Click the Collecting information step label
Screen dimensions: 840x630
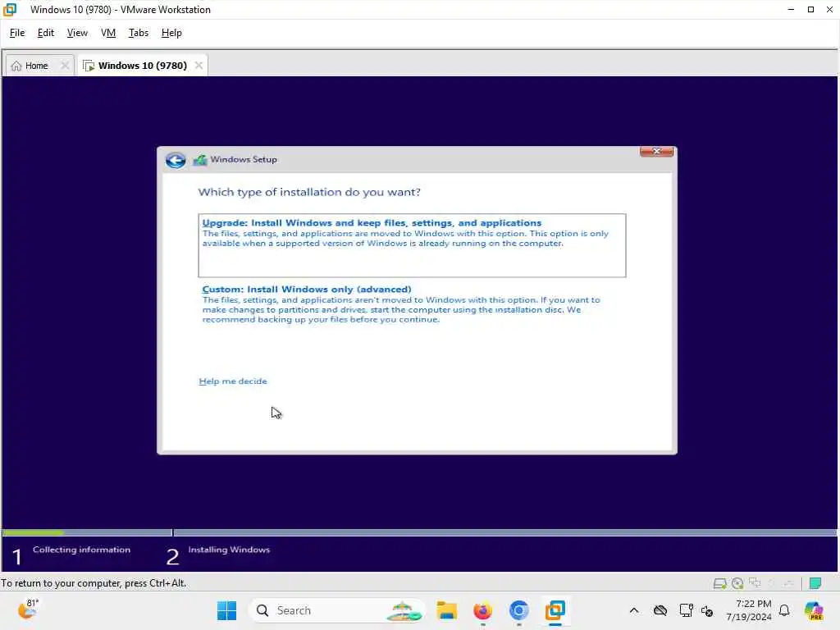click(x=81, y=550)
